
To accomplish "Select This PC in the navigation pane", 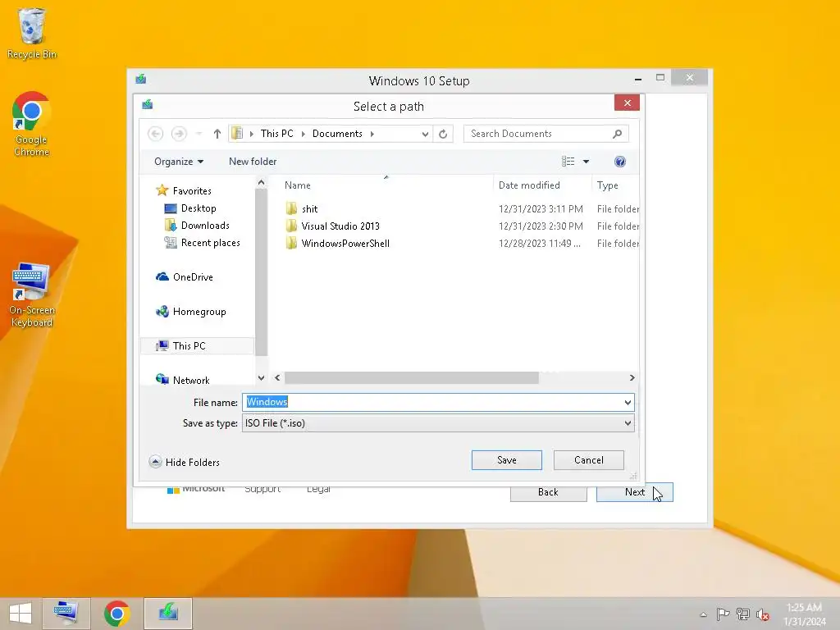I will pyautogui.click(x=197, y=346).
